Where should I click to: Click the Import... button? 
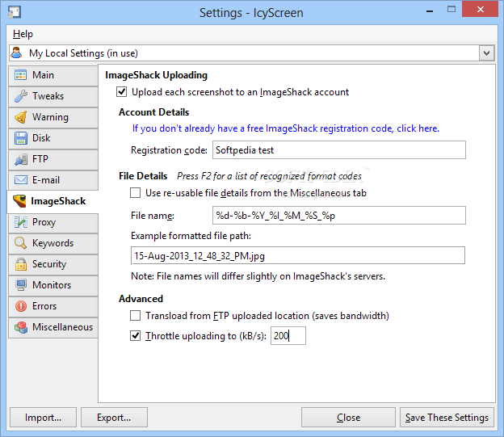point(43,418)
